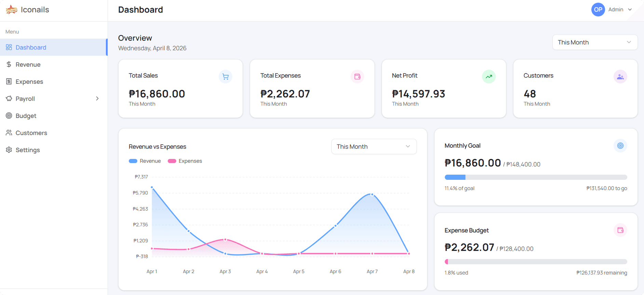This screenshot has width=644, height=295.
Task: Click the wallet icon in Expense Budget card
Action: pos(620,230)
